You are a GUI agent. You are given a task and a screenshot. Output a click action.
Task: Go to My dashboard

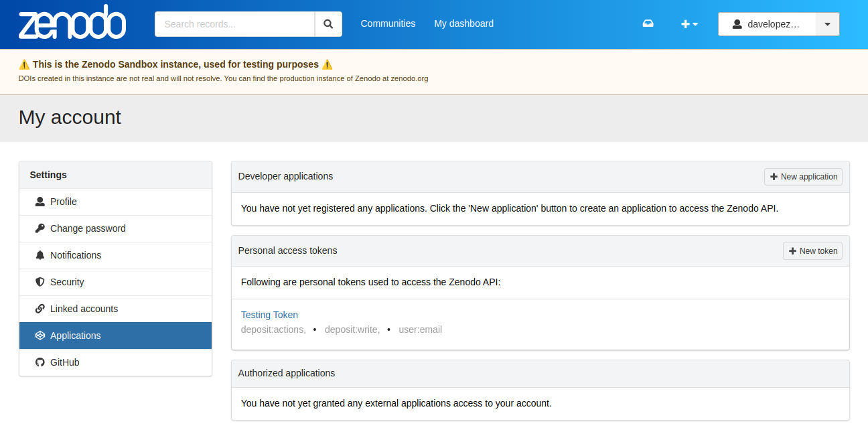click(x=463, y=23)
